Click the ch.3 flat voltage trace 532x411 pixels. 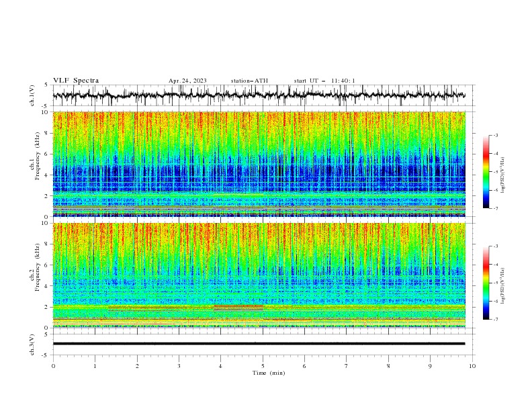coord(259,344)
